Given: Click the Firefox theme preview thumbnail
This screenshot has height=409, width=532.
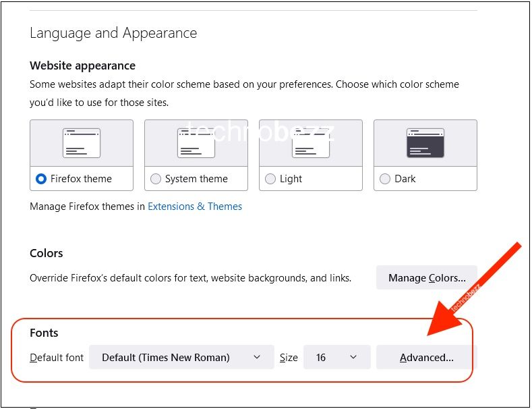Looking at the screenshot, I should click(x=82, y=143).
